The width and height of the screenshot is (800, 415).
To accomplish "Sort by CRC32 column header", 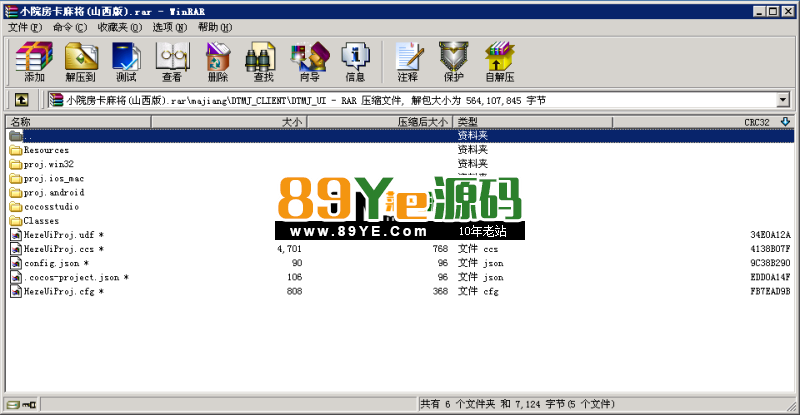I will click(x=703, y=122).
